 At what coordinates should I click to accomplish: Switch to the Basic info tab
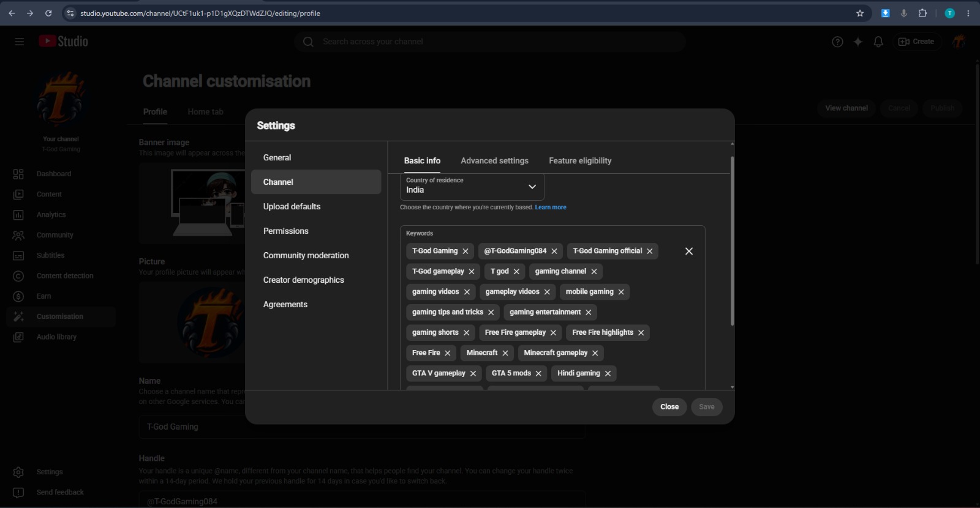(x=422, y=161)
